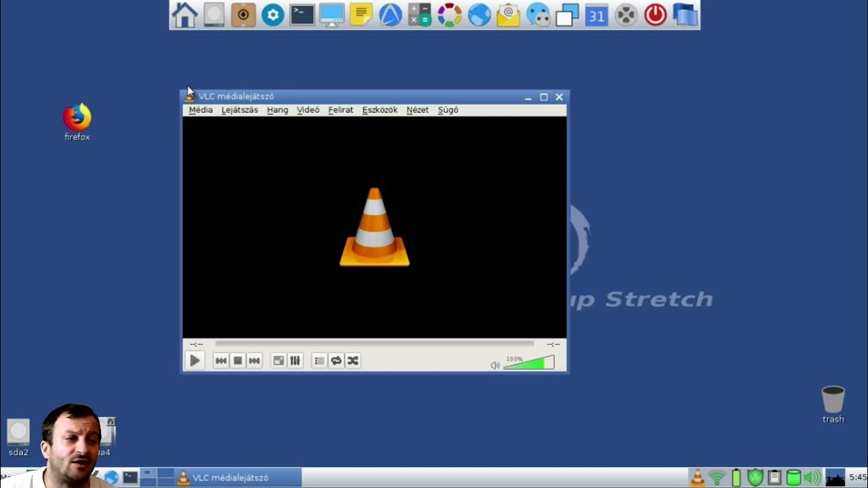This screenshot has width=868, height=488.
Task: Mute audio via speaker icon in VLC
Action: 495,365
